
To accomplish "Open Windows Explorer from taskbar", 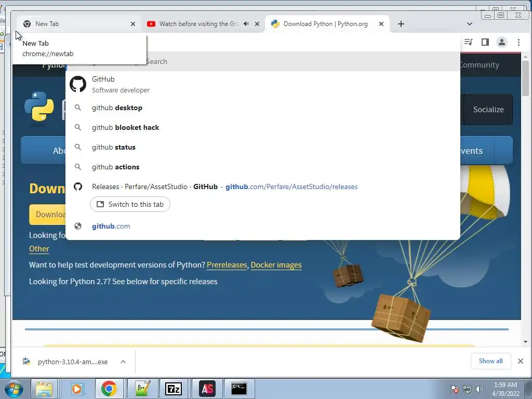I will coord(44,389).
